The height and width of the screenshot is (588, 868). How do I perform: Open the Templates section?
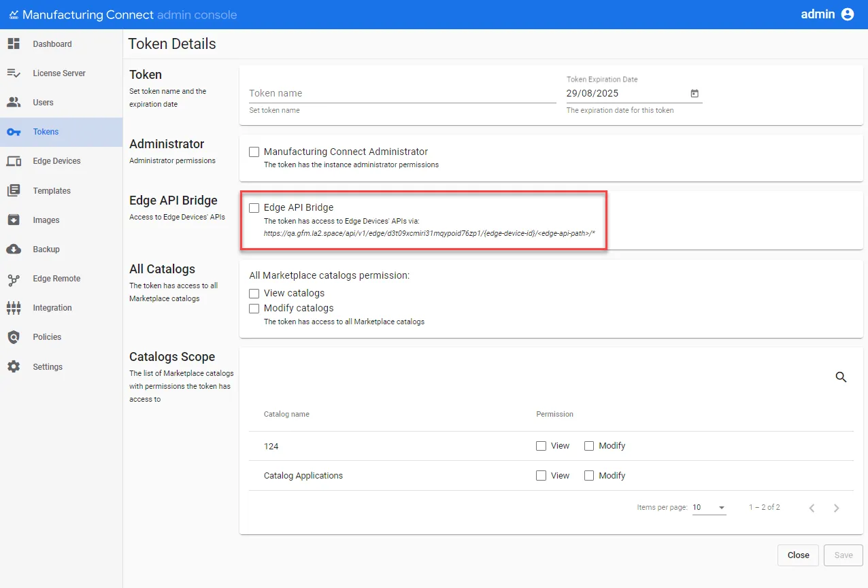(x=61, y=191)
